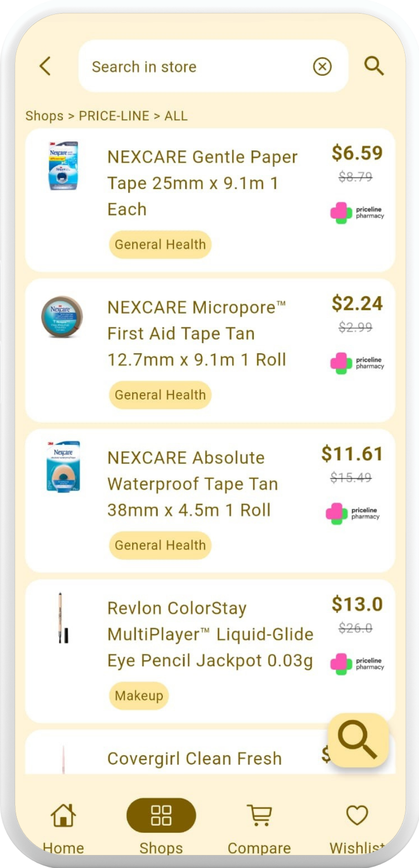Click the Shops breadcrumb link

(x=44, y=116)
